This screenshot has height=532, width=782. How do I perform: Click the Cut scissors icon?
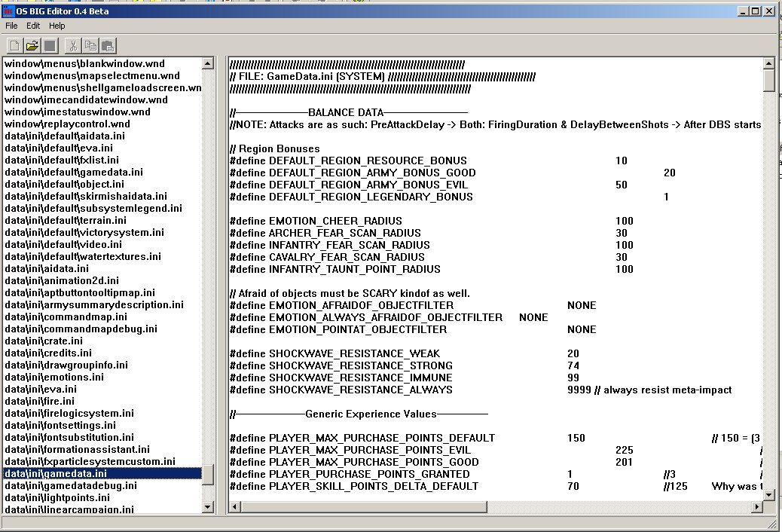73,45
